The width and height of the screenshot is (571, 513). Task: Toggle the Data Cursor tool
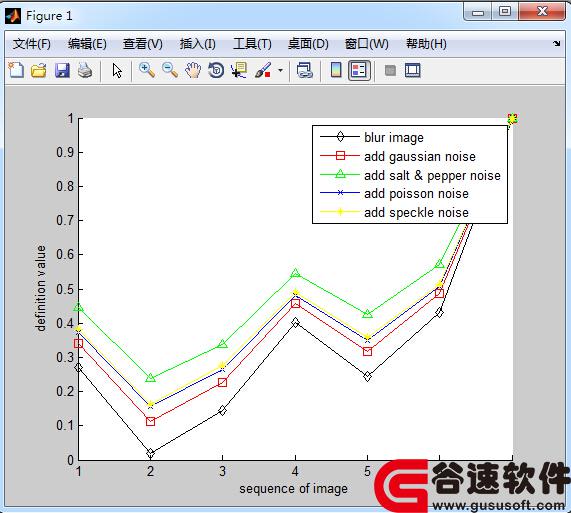[x=239, y=70]
